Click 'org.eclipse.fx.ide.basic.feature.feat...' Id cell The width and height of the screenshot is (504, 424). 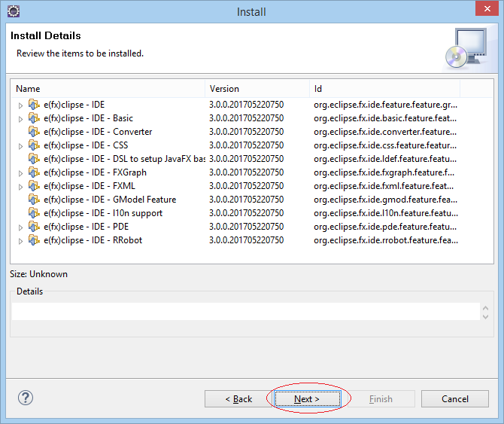click(385, 118)
